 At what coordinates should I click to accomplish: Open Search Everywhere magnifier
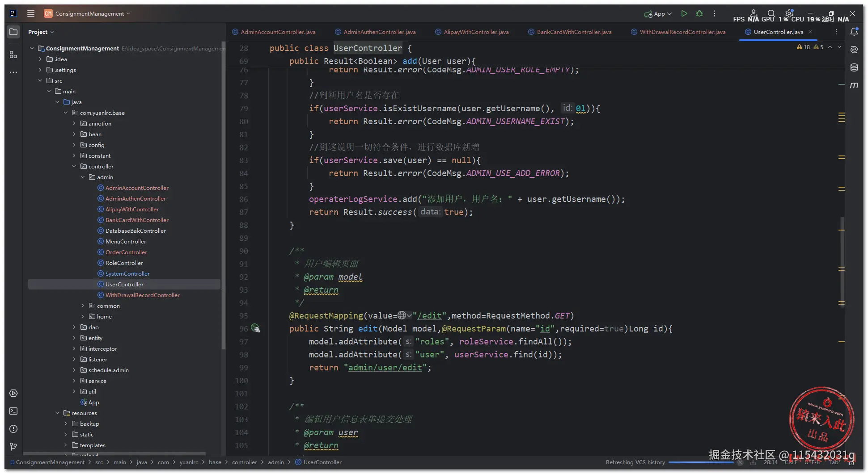click(771, 13)
